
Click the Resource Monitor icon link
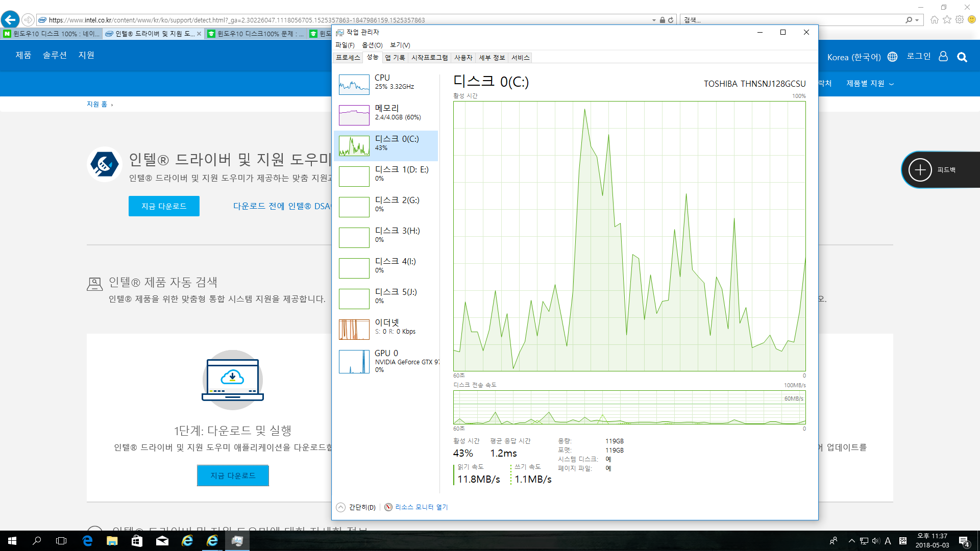click(388, 507)
